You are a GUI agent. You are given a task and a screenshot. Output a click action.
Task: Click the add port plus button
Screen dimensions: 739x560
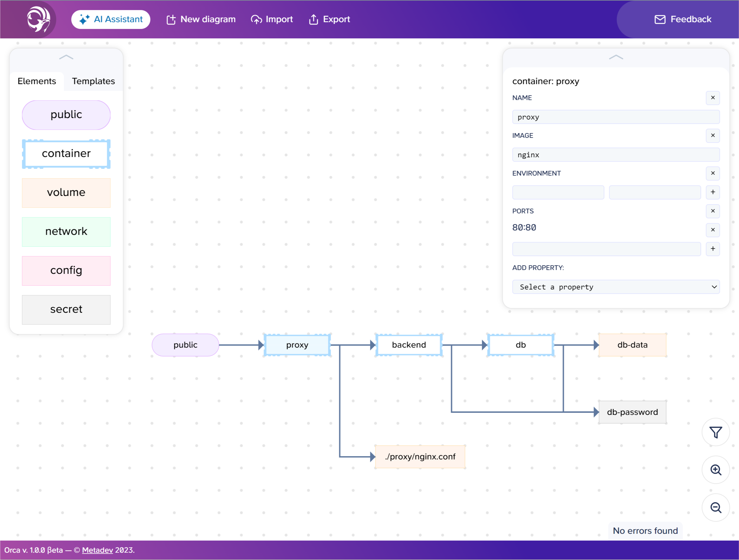coord(713,249)
